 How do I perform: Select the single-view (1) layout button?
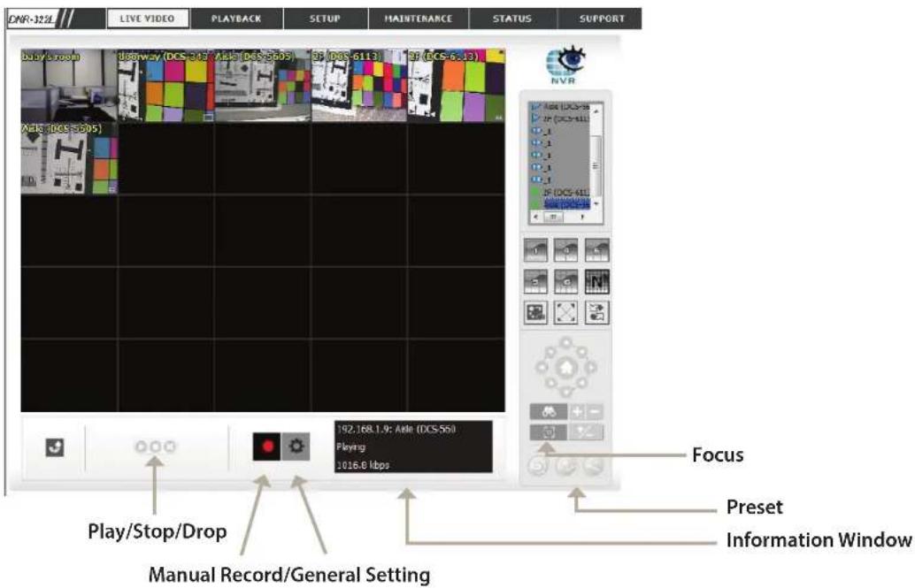click(535, 250)
